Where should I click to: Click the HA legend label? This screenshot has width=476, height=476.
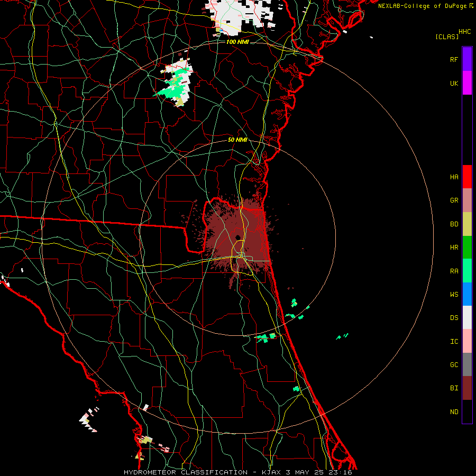click(x=454, y=177)
